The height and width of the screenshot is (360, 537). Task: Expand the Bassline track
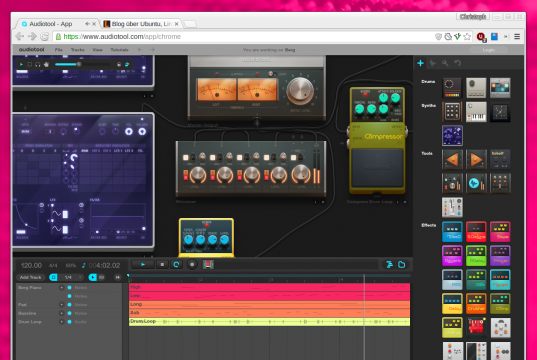62,313
